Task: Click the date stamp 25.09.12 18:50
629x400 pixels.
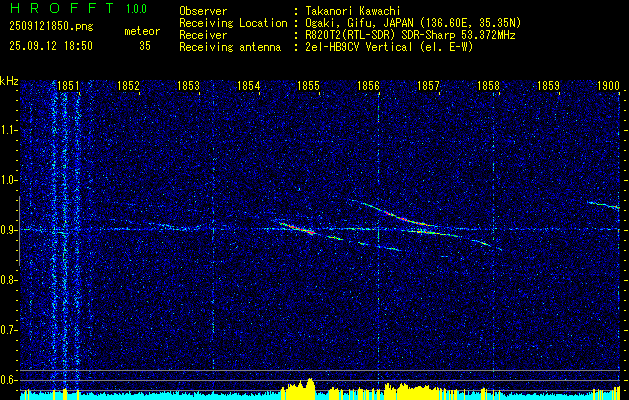Action: coord(51,46)
